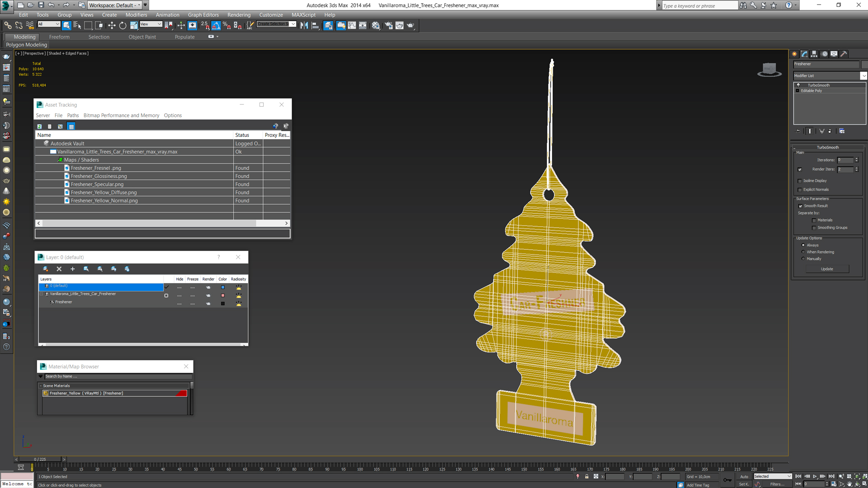The image size is (868, 488).
Task: Switch to Freeform ribbon tab
Action: click(x=59, y=37)
